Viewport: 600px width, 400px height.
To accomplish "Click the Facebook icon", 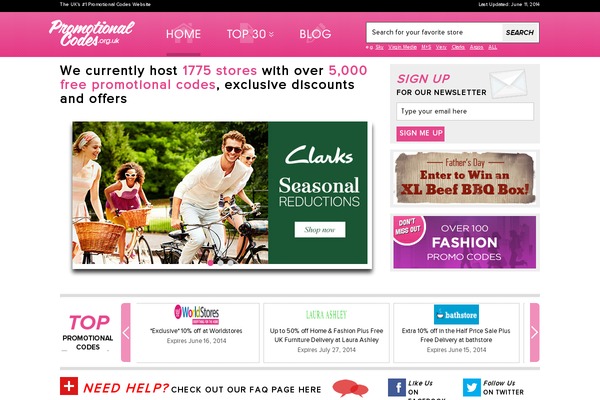I will point(397,387).
